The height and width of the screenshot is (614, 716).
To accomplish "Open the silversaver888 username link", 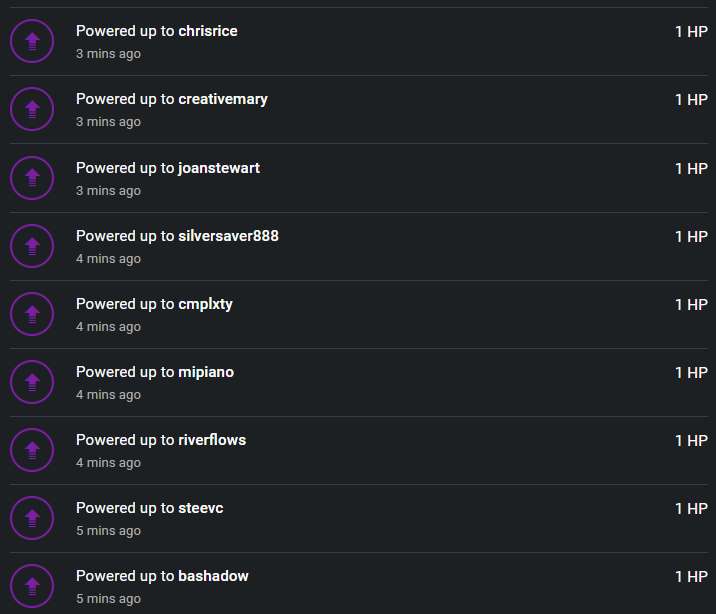I will tap(228, 236).
